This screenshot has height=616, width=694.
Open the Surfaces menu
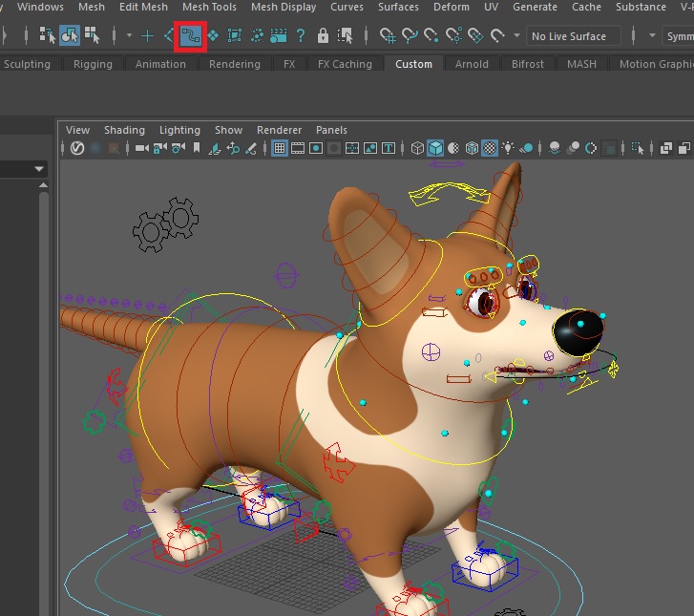398,7
